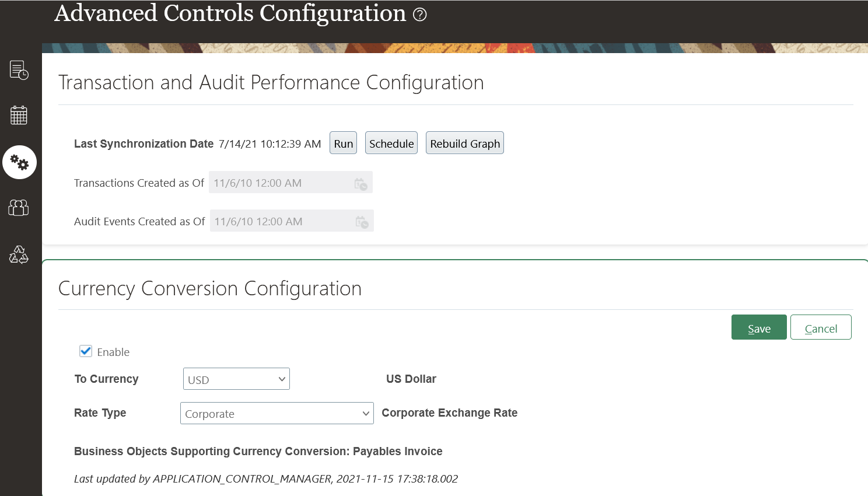Cancel the currency conversion changes
The width and height of the screenshot is (868, 496).
coord(821,328)
